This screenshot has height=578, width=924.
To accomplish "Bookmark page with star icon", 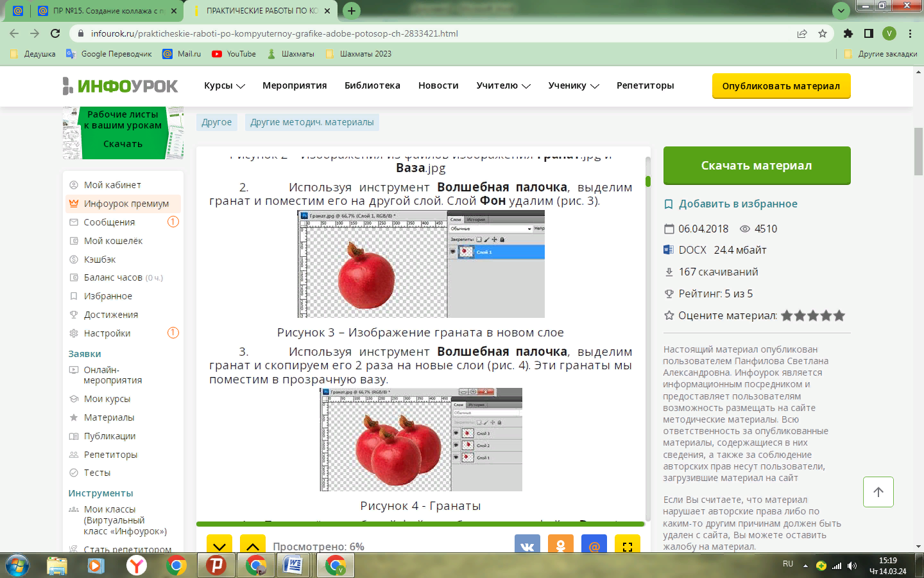I will (x=823, y=33).
